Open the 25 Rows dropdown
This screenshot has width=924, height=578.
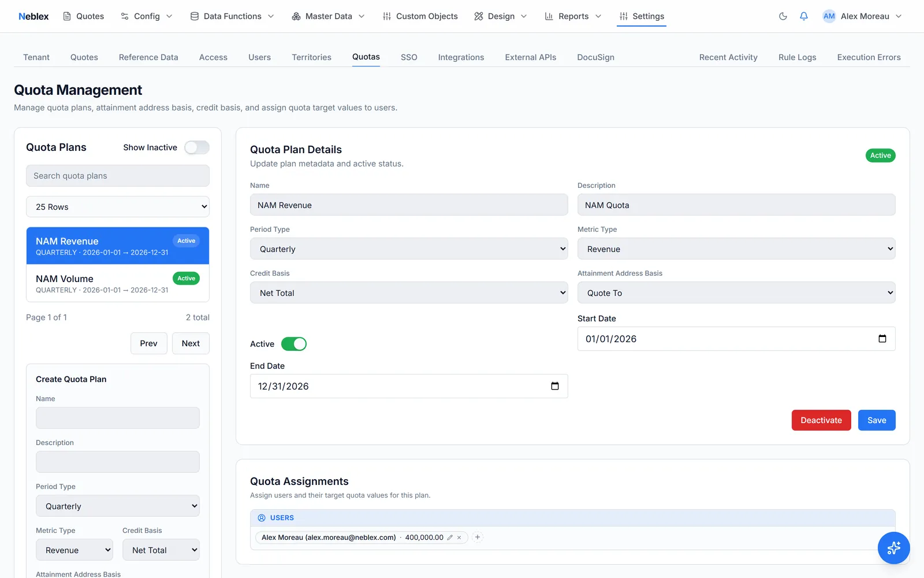tap(118, 207)
